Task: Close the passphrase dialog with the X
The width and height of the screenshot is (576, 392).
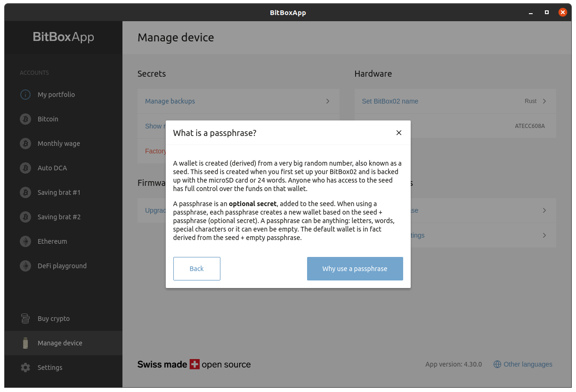Action: coord(399,133)
